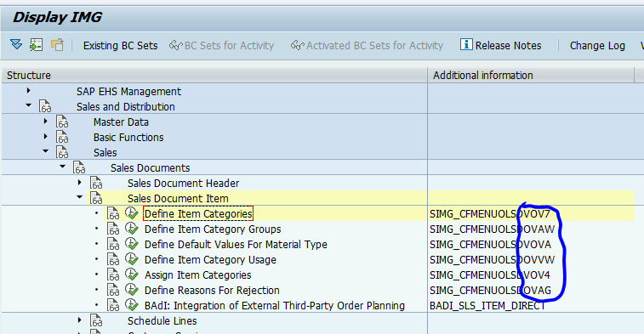Click the BC set clipboard toolbar icon

(57, 45)
